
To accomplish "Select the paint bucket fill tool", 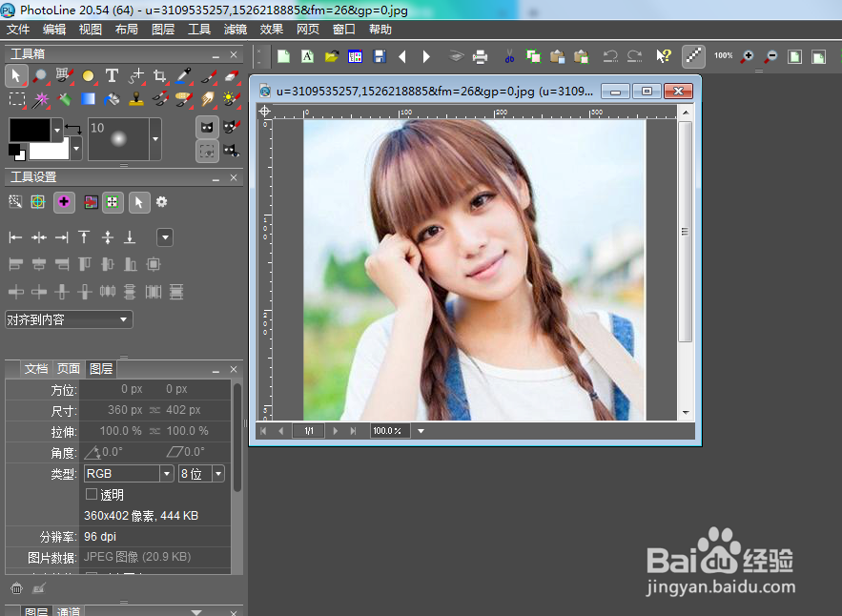I will tap(112, 99).
